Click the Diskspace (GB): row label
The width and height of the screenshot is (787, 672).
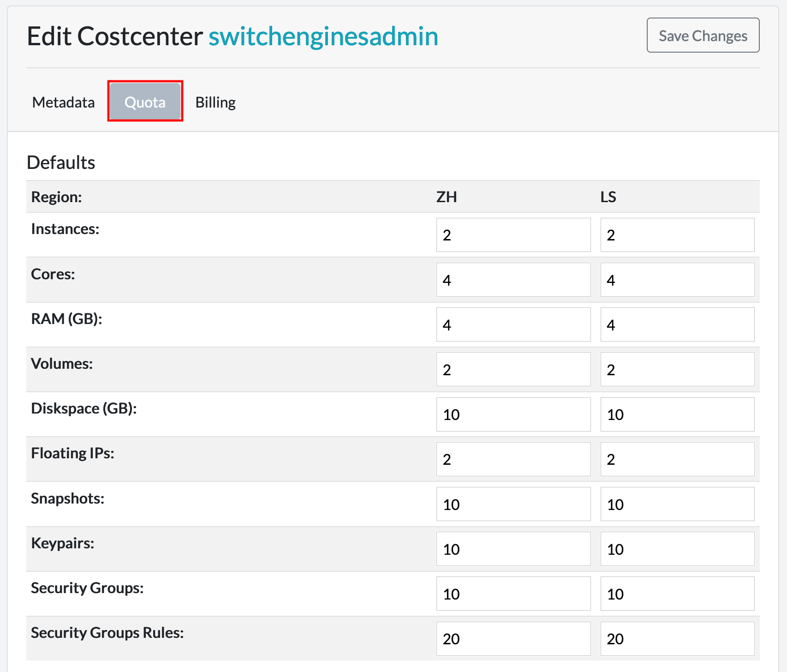click(84, 408)
